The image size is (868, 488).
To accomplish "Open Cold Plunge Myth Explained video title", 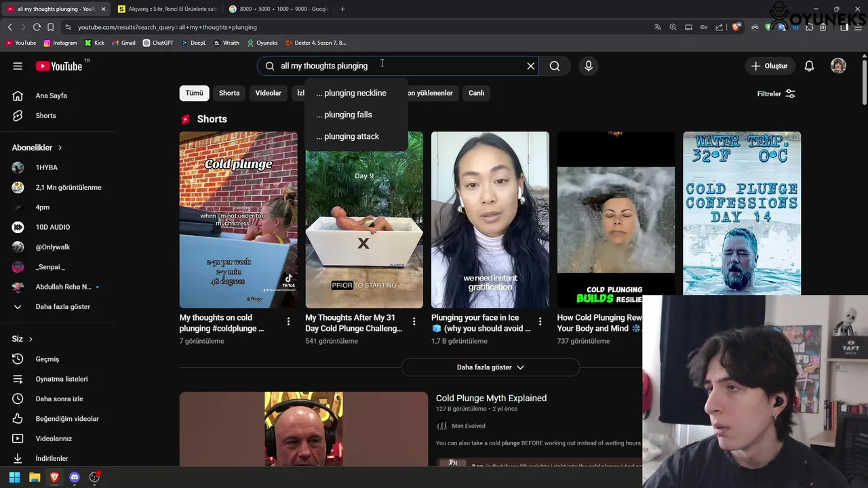I will coord(491,398).
